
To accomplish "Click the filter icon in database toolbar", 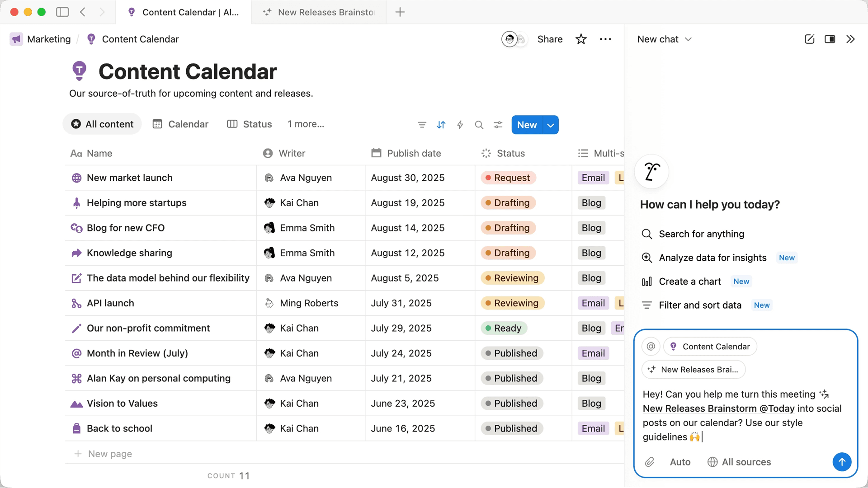I will pos(422,125).
